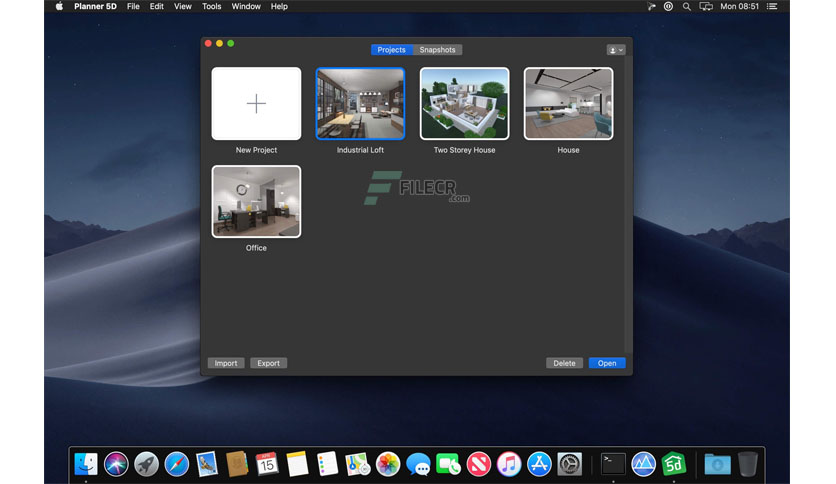
Task: Open the Mail stamp icon in dock
Action: tap(207, 464)
